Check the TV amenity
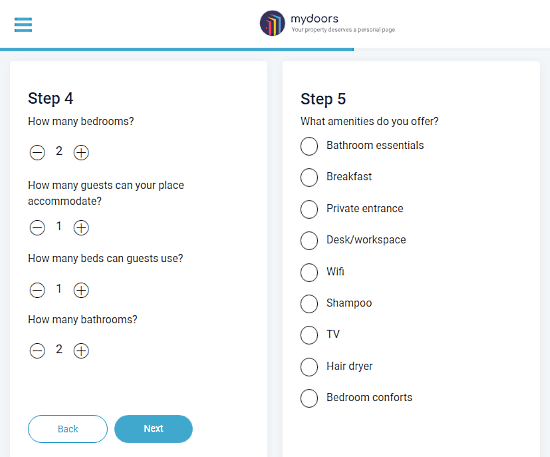 [309, 335]
